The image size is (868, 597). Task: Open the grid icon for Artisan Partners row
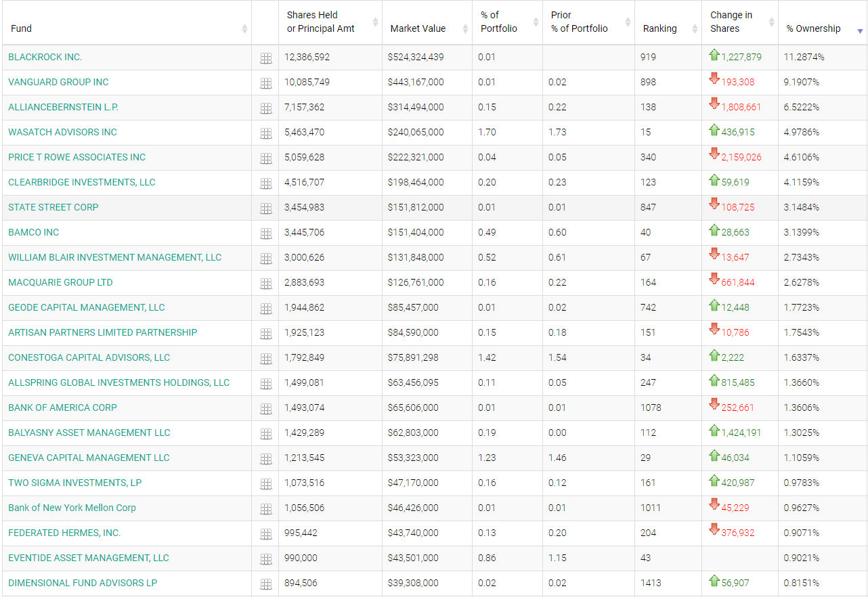pyautogui.click(x=265, y=334)
